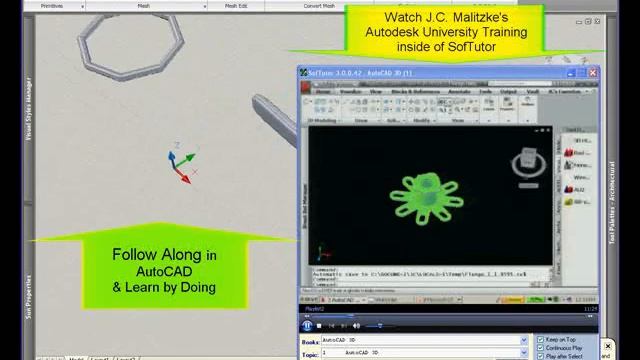Stop the SofTutor video
Viewport: 640px width, 360px height.
point(319,326)
